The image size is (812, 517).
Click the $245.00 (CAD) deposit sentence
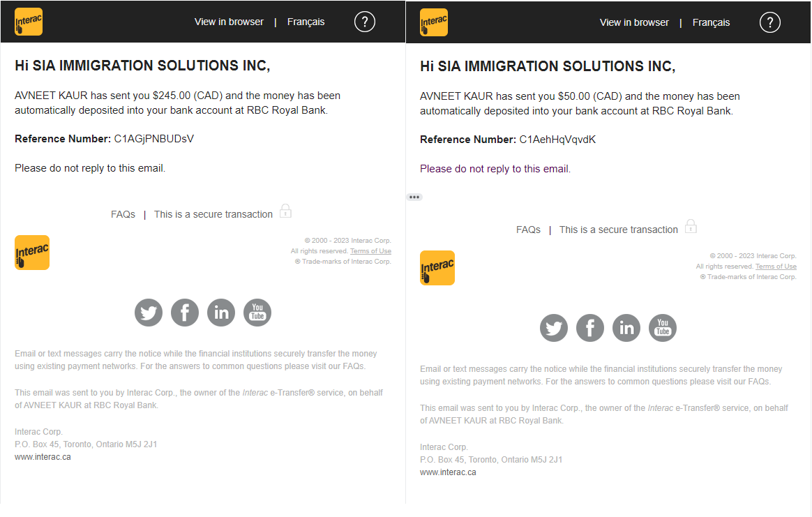click(178, 103)
